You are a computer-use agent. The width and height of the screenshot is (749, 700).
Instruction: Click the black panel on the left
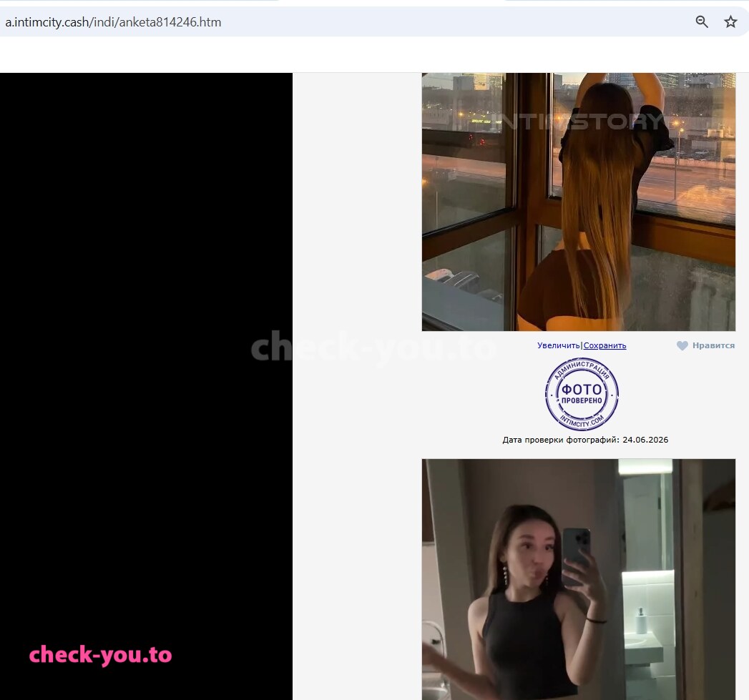(x=146, y=386)
